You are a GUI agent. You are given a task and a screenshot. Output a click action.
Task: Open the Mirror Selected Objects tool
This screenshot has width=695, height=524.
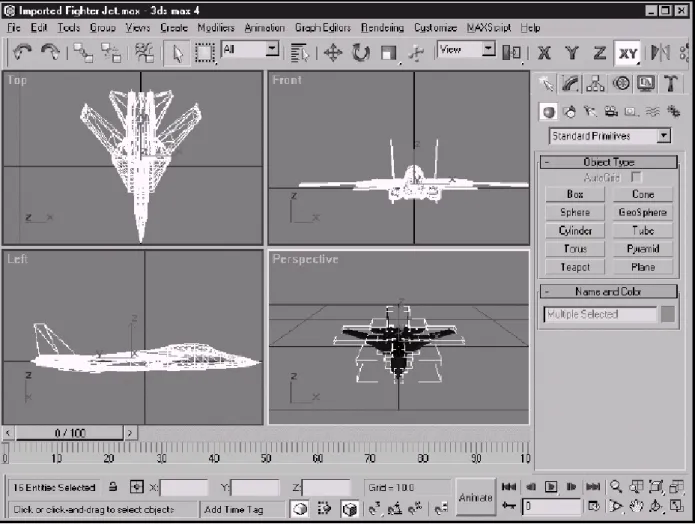coord(660,53)
